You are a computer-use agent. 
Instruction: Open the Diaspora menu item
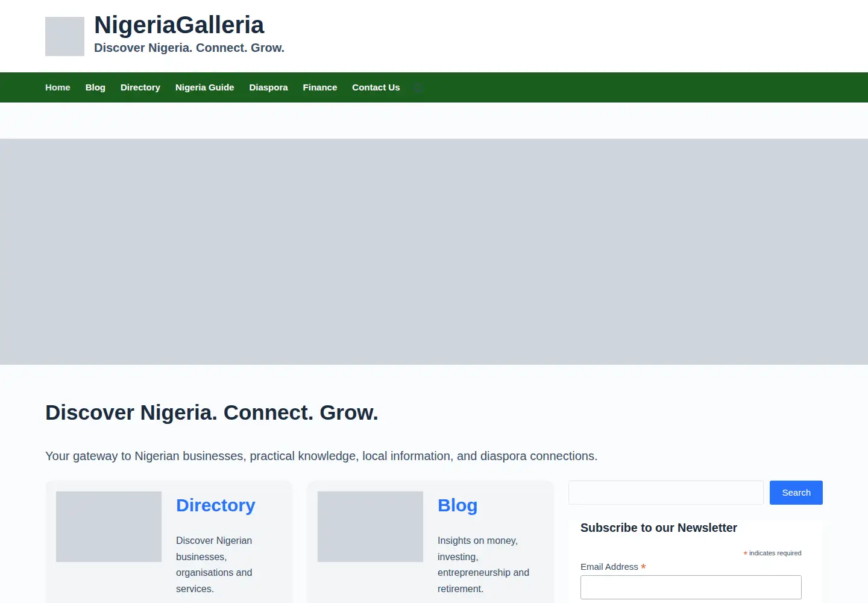(268, 87)
